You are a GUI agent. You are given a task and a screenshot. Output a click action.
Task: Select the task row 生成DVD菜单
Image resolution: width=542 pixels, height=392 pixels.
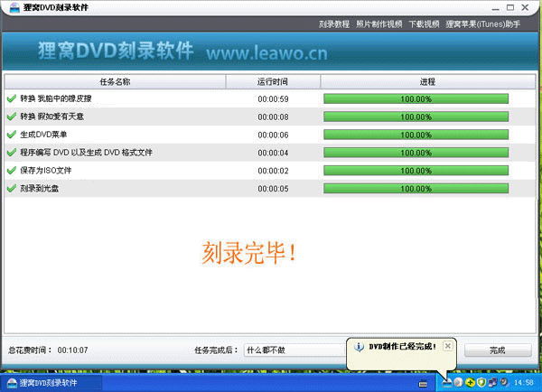[270, 135]
